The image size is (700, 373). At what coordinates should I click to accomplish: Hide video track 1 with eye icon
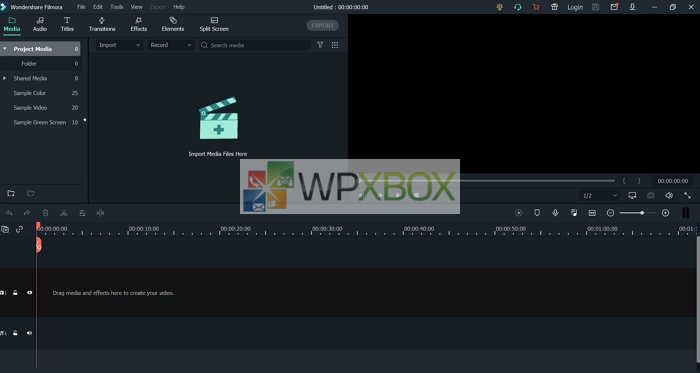pyautogui.click(x=29, y=293)
